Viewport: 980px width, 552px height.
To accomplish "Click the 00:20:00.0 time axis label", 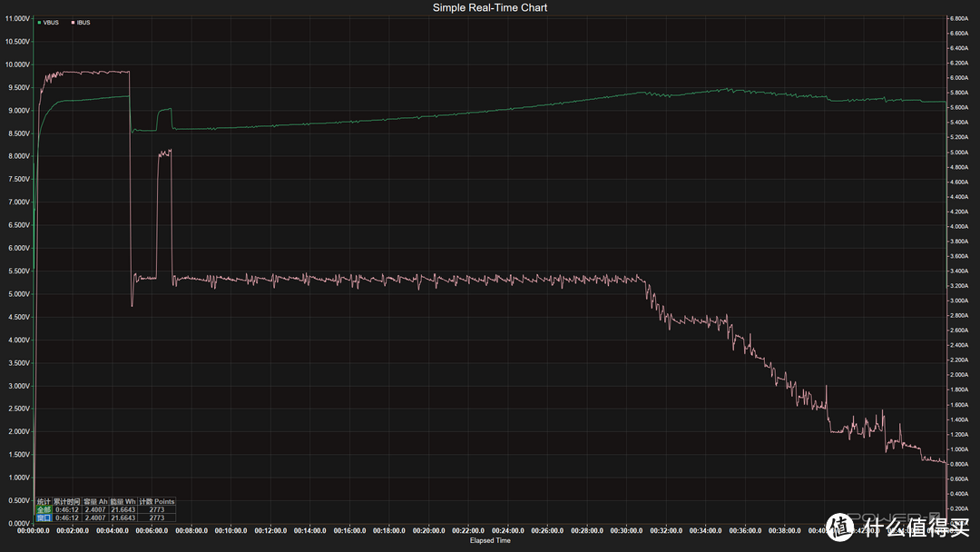I will pos(428,531).
